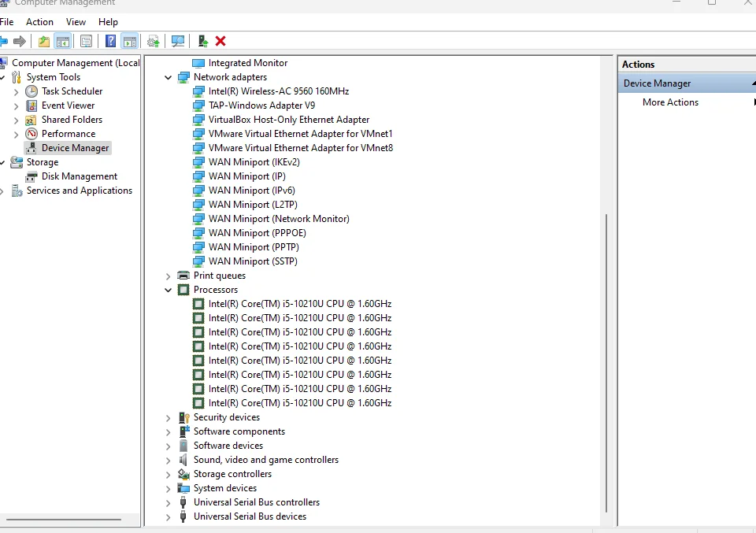Open the File menu
This screenshot has width=756, height=533.
point(7,22)
